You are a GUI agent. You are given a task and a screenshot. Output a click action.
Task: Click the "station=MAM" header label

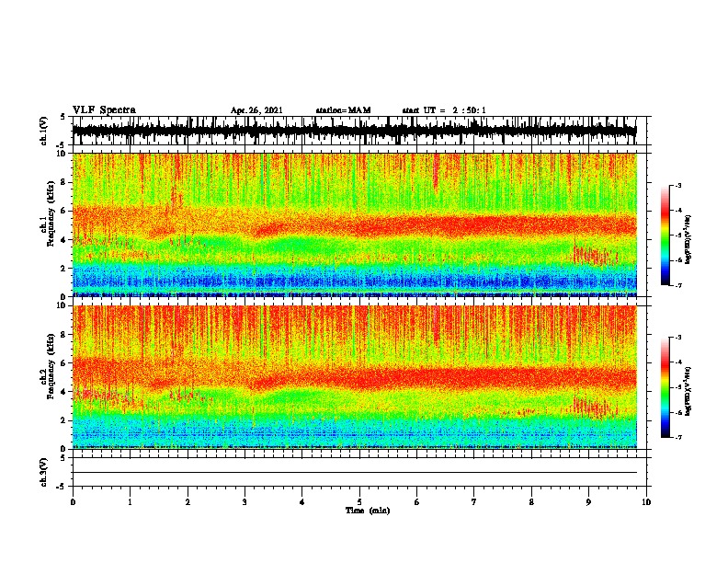[x=343, y=110]
